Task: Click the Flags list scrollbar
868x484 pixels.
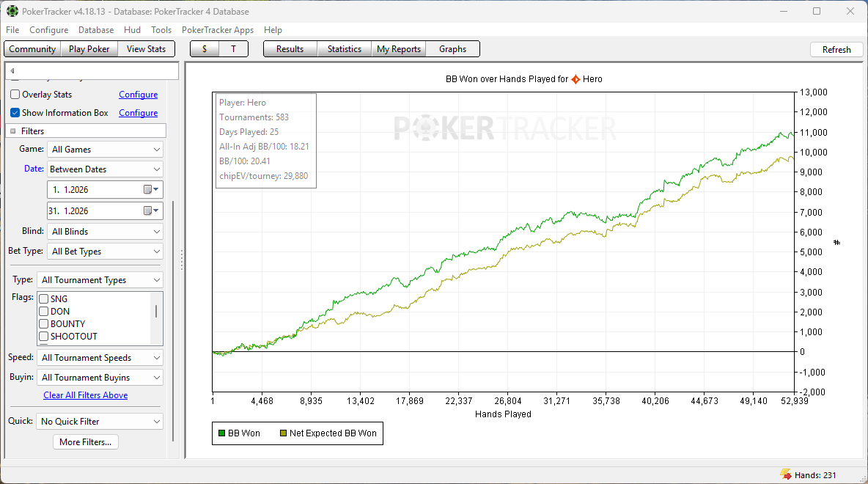Action: pyautogui.click(x=155, y=312)
